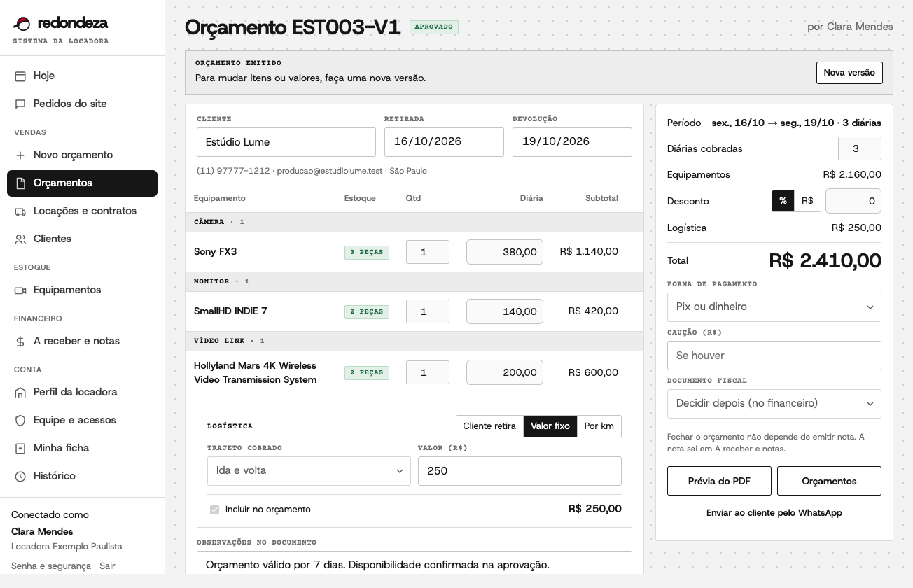Send to client via WhatsApp link
913x588 pixels.
coord(774,513)
